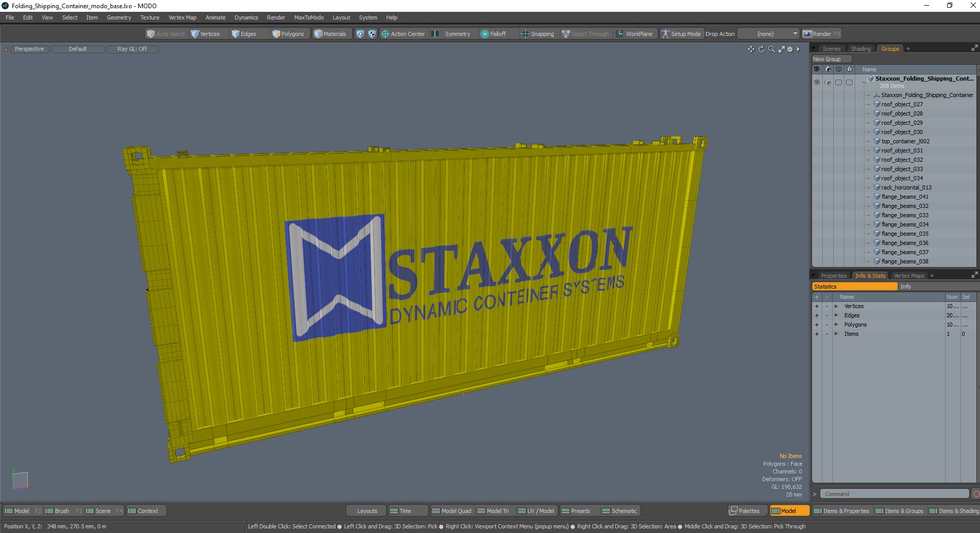Open the Vertex Maps tab
Screen dimensions: 980x533
[909, 276]
